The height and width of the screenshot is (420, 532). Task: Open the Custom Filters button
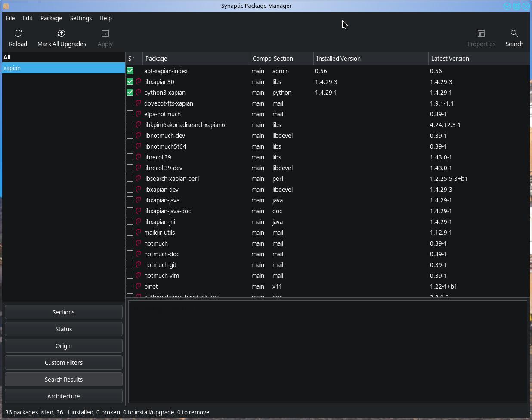(x=64, y=363)
